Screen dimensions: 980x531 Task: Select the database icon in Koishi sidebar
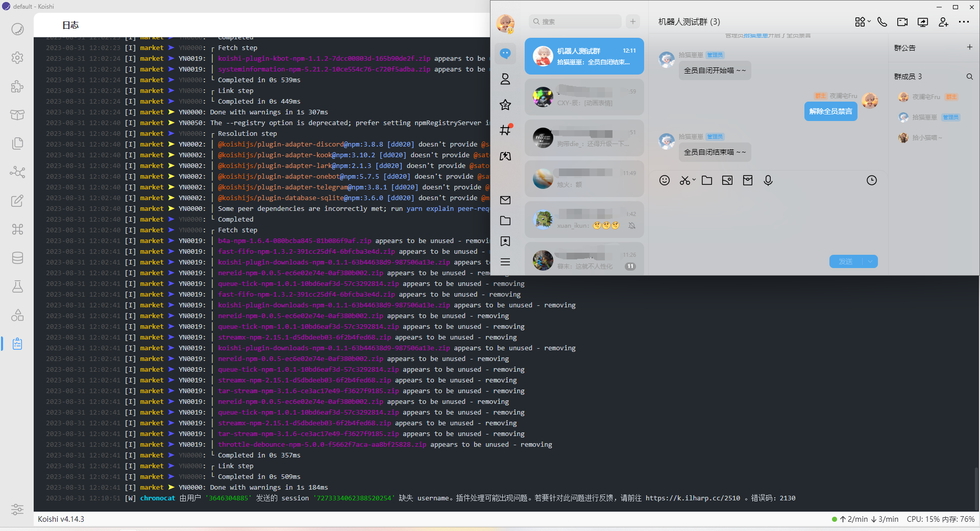(17, 257)
